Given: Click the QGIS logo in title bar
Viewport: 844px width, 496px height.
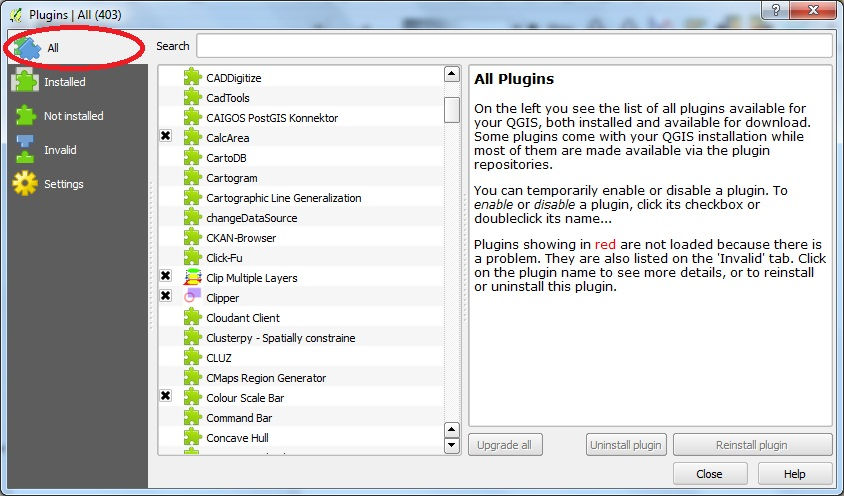Looking at the screenshot, I should [16, 15].
